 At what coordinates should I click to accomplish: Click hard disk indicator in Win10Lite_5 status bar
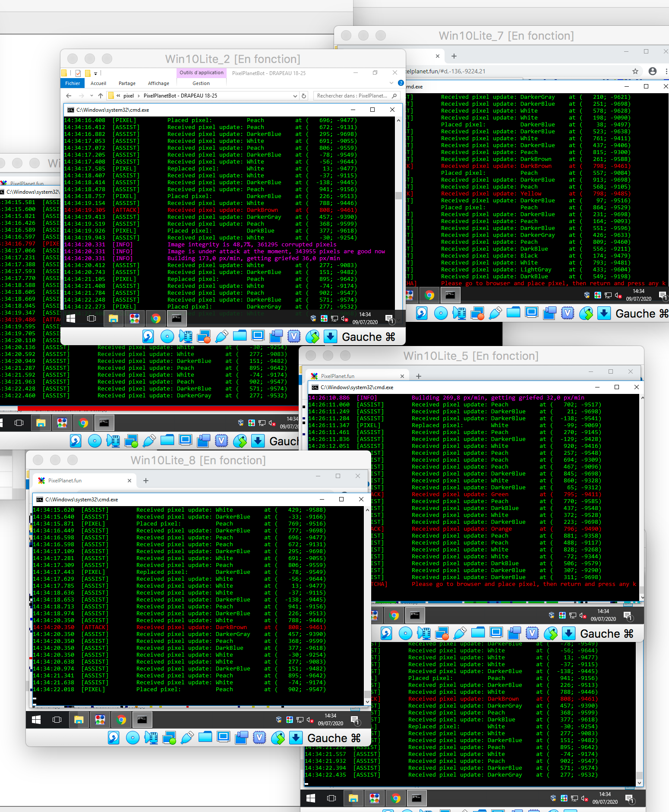coord(386,633)
